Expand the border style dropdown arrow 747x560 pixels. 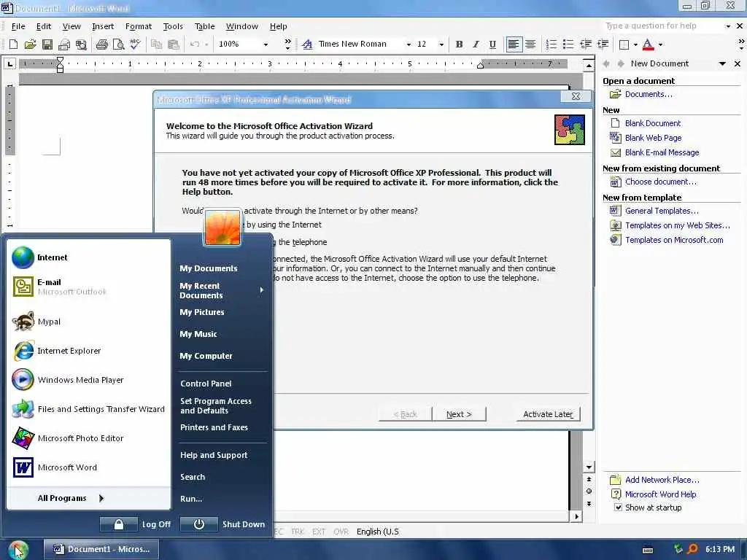click(635, 44)
